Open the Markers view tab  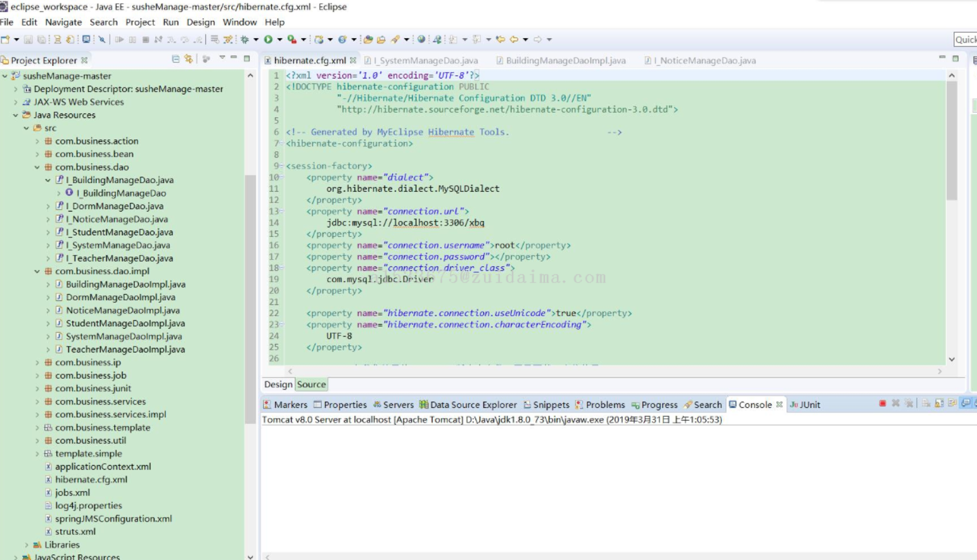point(284,404)
